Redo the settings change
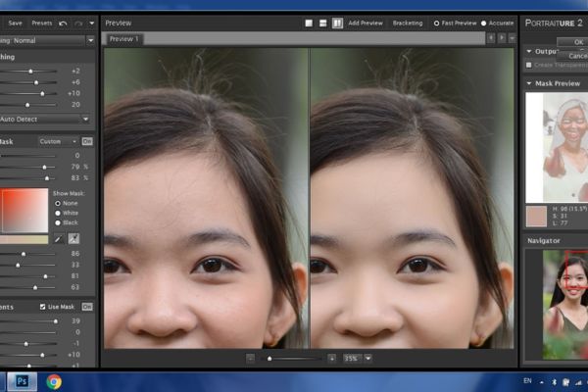 pos(78,24)
